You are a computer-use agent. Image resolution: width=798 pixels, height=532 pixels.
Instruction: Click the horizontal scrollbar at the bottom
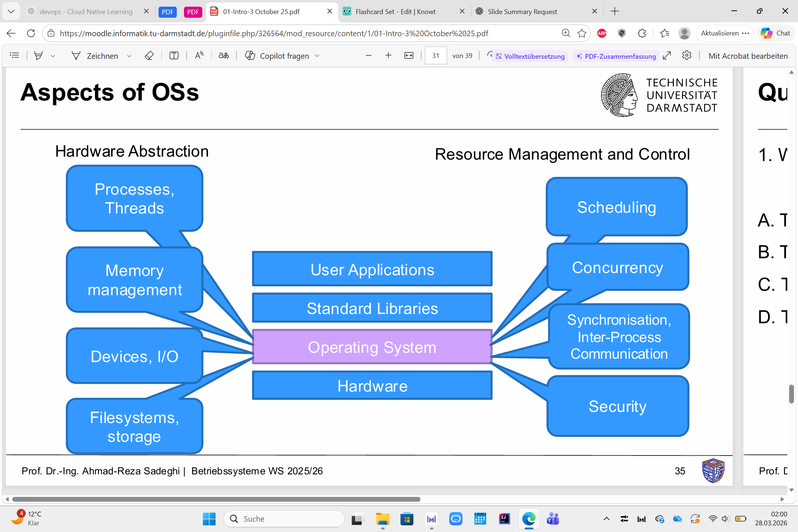coord(216,499)
